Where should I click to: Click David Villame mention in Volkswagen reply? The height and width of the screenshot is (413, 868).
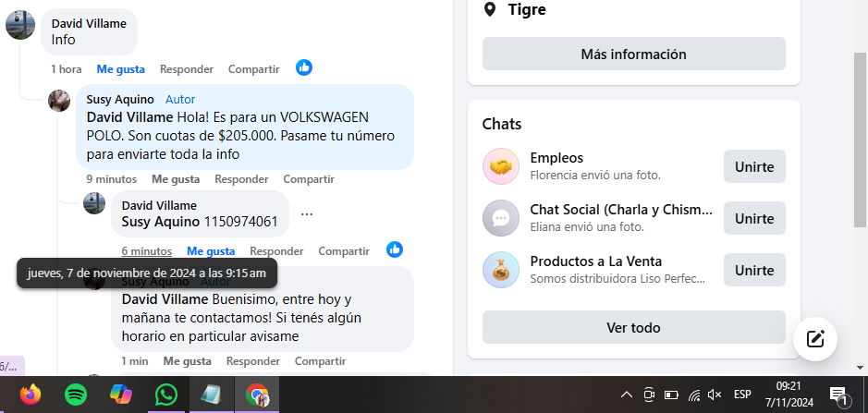130,117
